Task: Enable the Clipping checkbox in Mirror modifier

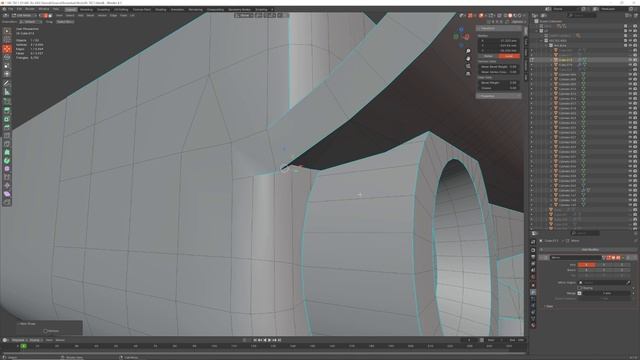Action: pos(580,288)
